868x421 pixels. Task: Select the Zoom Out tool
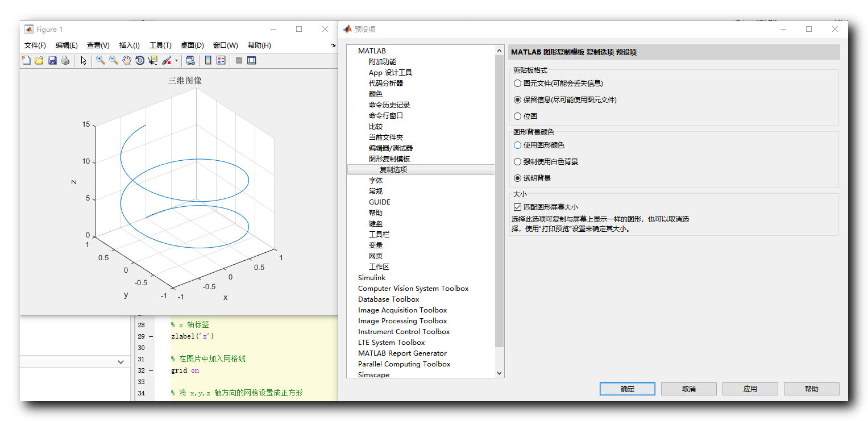coord(113,60)
